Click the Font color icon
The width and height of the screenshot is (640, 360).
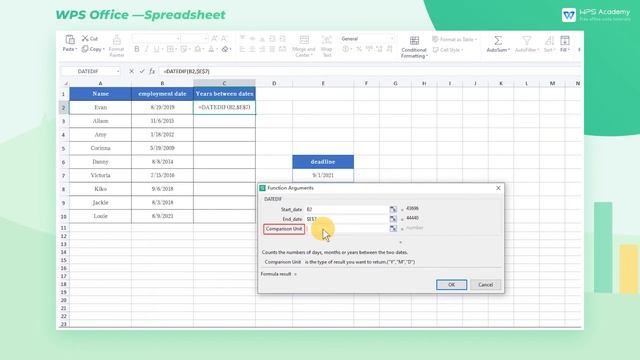click(211, 49)
